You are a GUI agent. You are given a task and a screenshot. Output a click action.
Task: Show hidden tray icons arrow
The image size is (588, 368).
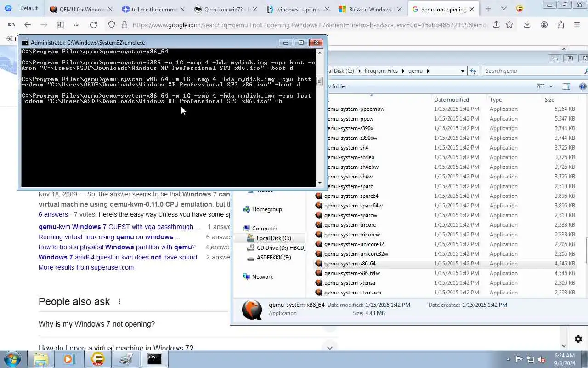508,359
